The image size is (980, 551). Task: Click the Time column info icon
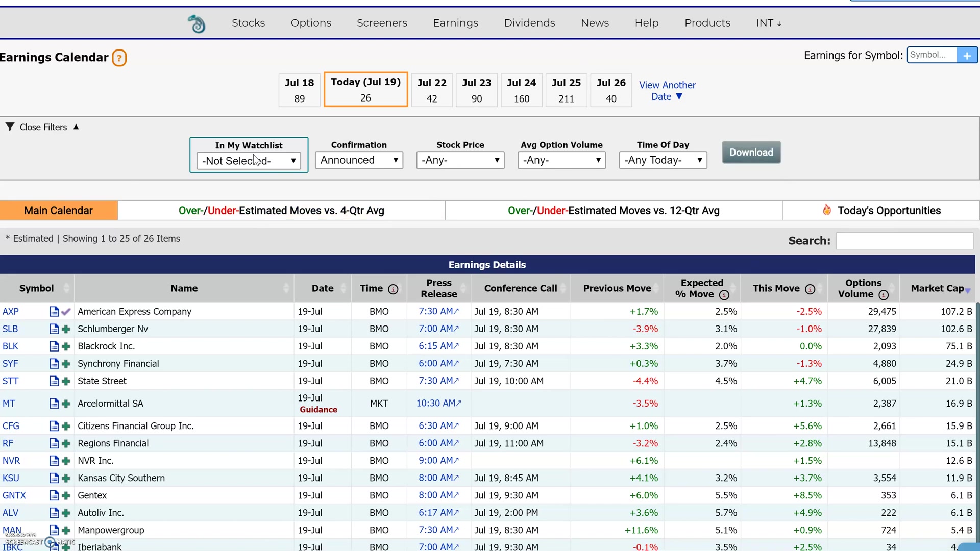coord(393,289)
